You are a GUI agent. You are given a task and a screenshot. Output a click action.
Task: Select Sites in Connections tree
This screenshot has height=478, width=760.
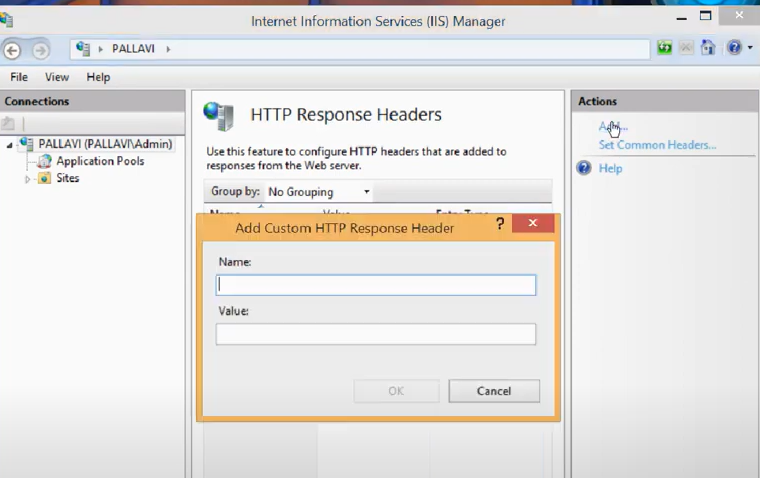coord(67,178)
